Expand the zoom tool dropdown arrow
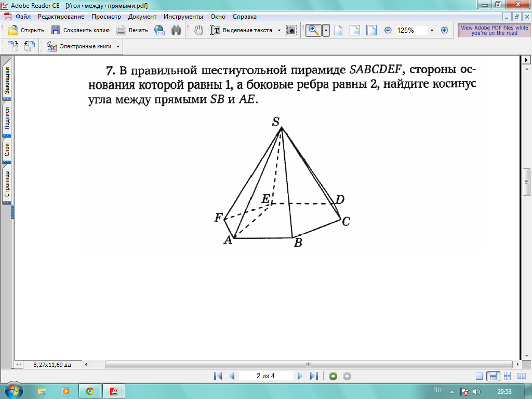Image resolution: width=532 pixels, height=399 pixels. [326, 30]
